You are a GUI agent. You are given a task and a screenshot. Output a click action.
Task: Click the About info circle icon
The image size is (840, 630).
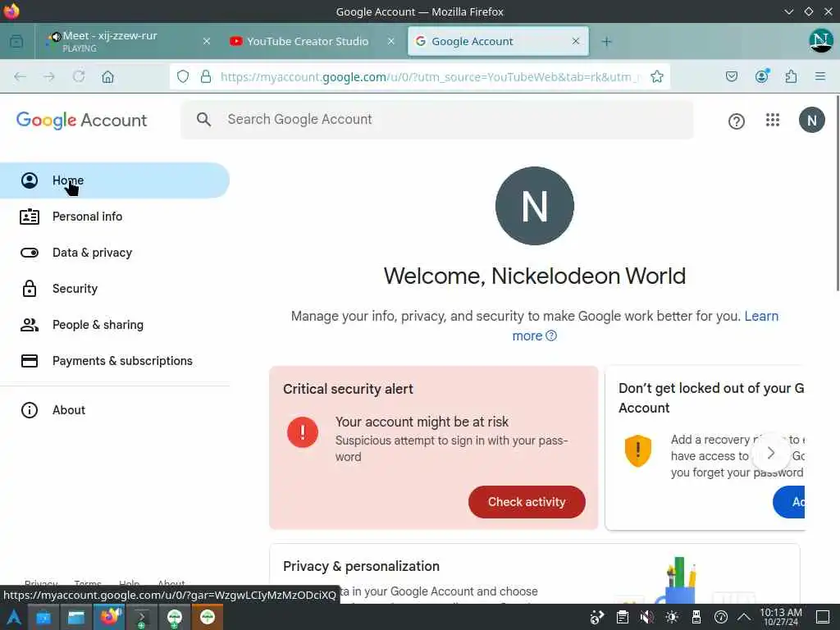30,410
